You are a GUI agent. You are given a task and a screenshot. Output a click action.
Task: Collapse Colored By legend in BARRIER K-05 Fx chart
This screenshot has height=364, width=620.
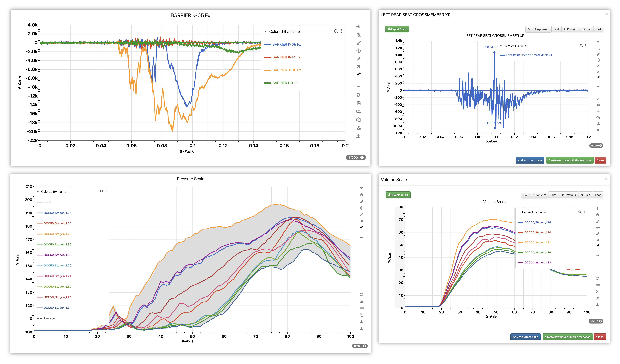pos(265,31)
